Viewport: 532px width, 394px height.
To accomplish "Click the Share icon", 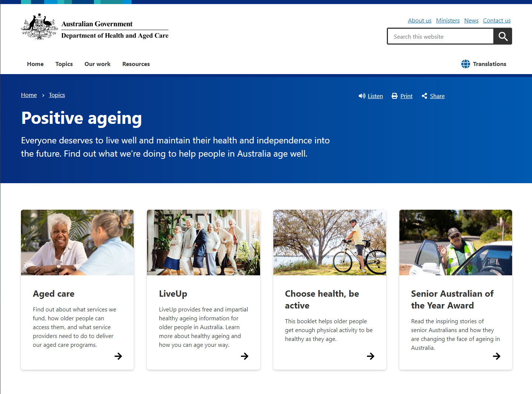I will tap(424, 96).
